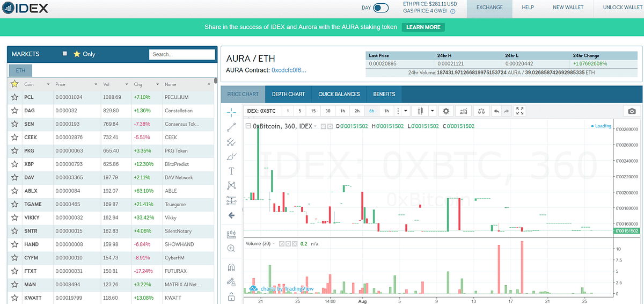Enable magnet mode in chart

(231, 267)
